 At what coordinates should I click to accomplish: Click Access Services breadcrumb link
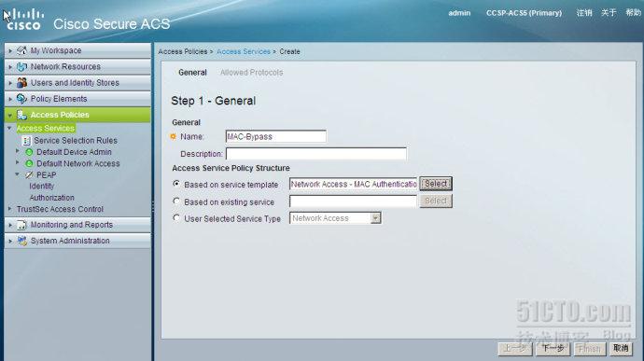[244, 51]
